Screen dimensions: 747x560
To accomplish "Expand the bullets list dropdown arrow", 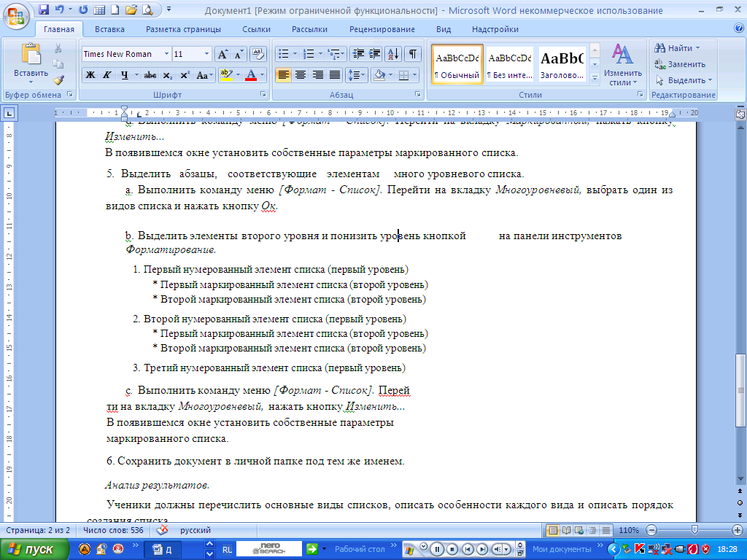I will (x=295, y=54).
